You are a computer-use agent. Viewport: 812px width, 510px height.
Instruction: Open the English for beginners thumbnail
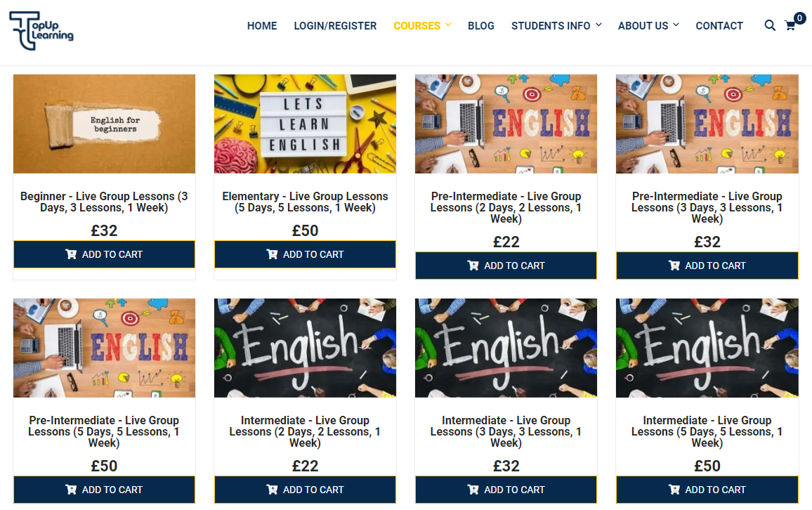coord(104,124)
